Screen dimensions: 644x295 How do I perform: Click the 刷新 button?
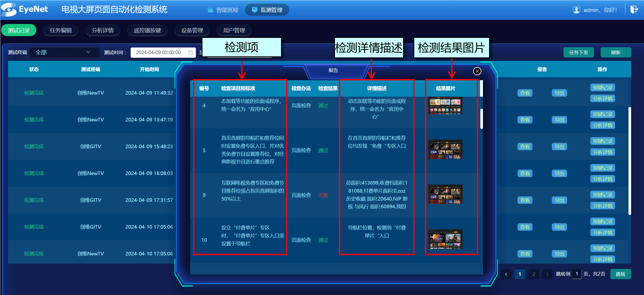point(615,52)
